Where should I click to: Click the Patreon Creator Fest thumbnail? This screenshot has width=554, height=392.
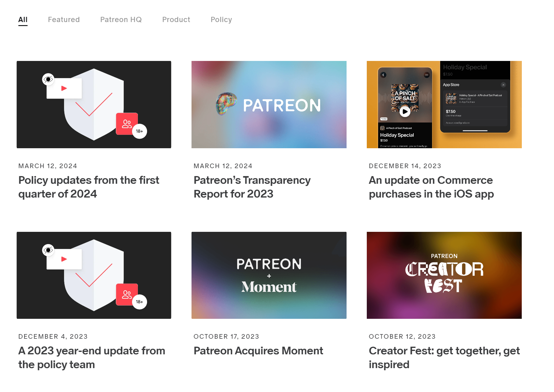444,275
